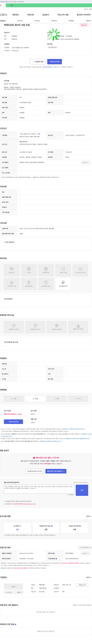Screen dimensions: 92x644
Task: Click the 기타 screening method box
Action: pos(78,399)
